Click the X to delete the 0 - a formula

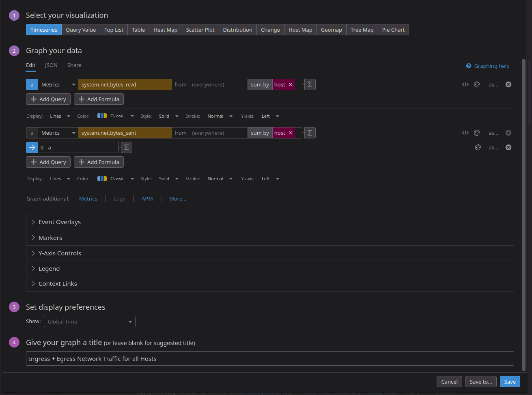pyautogui.click(x=508, y=147)
